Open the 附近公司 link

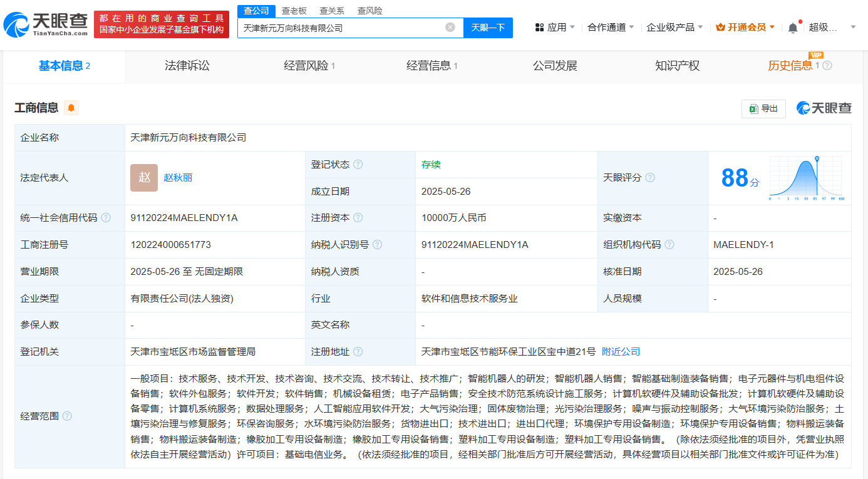(x=621, y=352)
